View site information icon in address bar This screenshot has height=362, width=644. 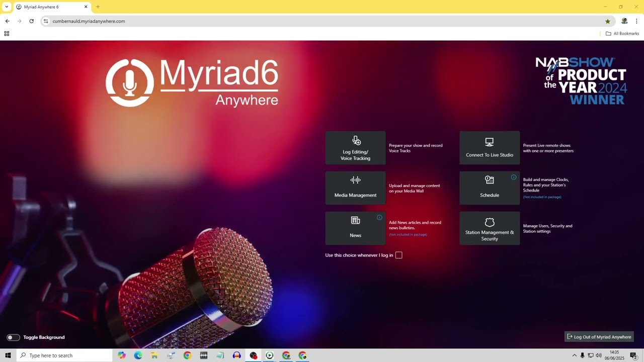[x=46, y=21]
